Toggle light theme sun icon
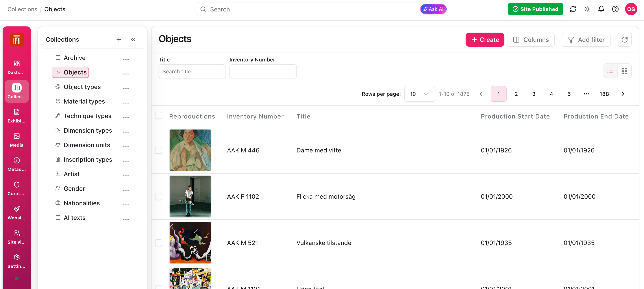The width and height of the screenshot is (644, 289). point(587,9)
